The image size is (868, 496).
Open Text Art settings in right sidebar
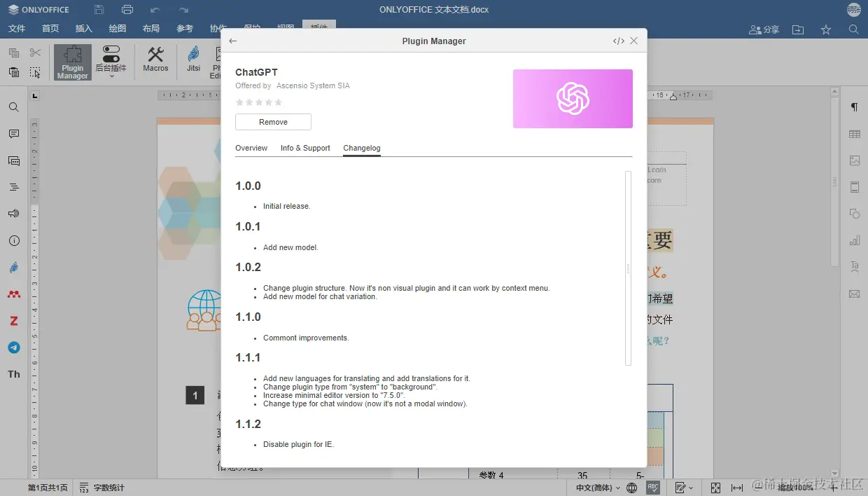(855, 267)
